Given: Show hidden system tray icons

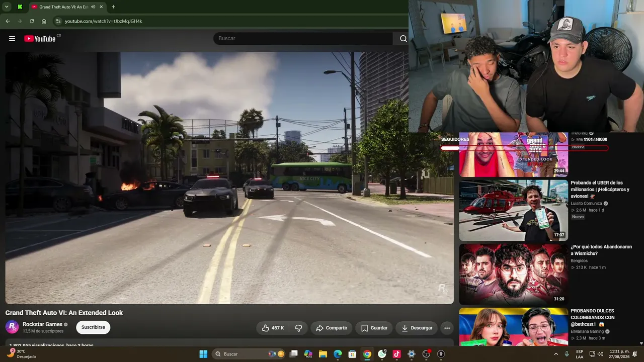Looking at the screenshot, I should click(x=556, y=354).
